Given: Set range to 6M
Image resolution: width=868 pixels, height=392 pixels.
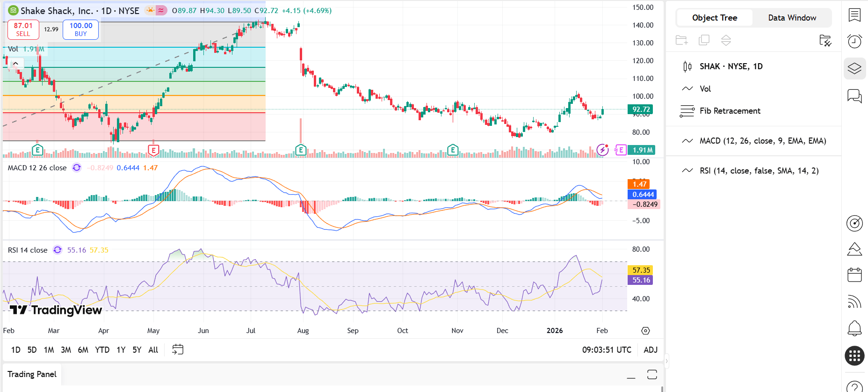Looking at the screenshot, I should [83, 350].
